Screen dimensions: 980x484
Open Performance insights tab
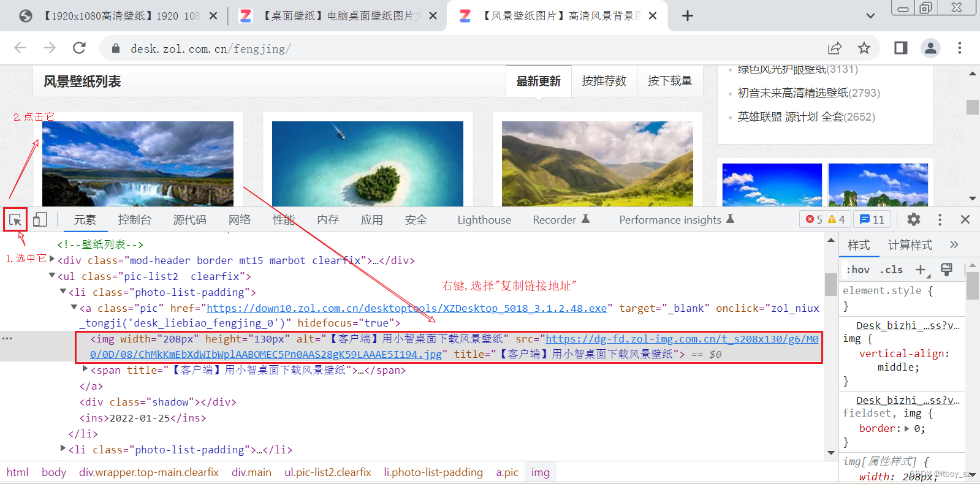677,219
